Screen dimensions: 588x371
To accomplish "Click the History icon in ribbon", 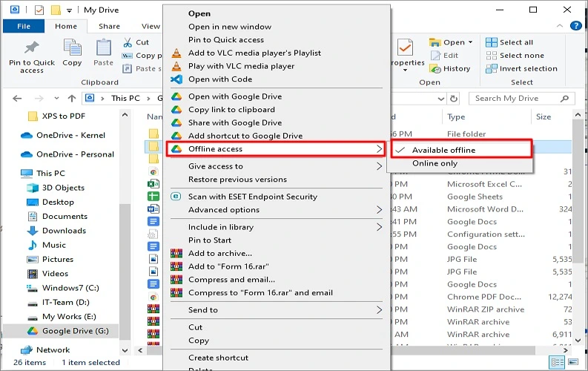I will click(x=435, y=69).
